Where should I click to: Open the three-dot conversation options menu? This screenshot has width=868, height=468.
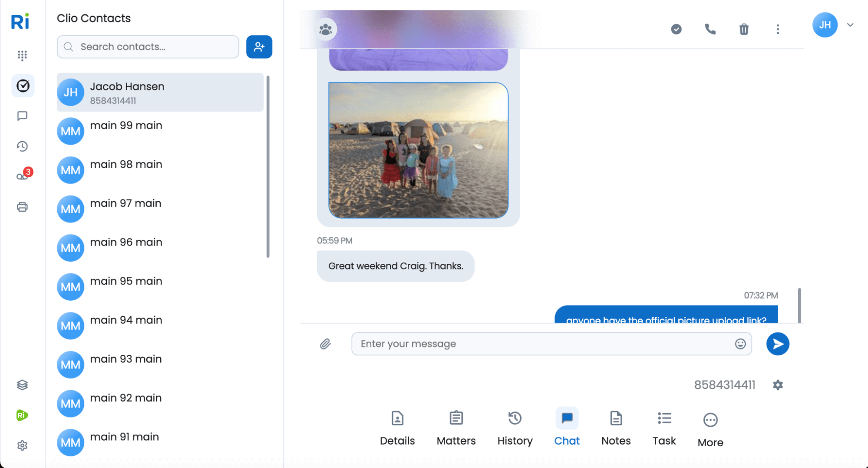778,29
